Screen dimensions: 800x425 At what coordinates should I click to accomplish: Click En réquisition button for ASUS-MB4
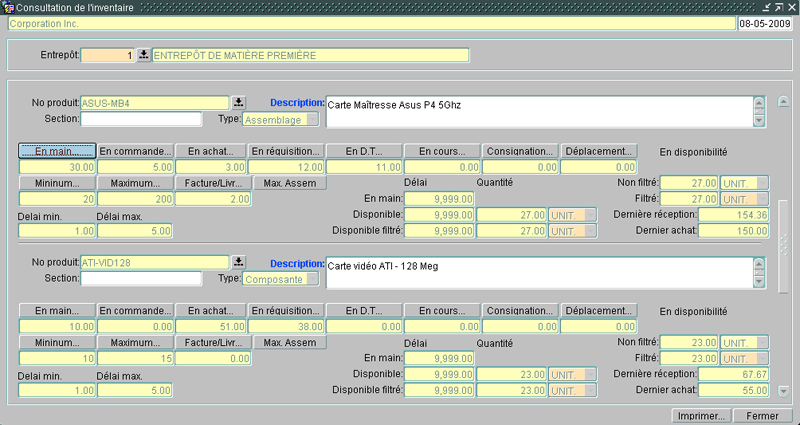pos(286,151)
